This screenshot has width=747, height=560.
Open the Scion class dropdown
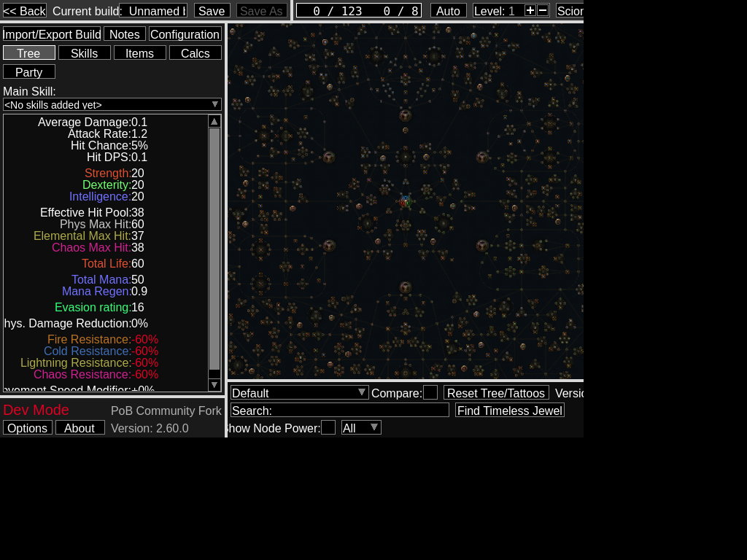pyautogui.click(x=570, y=10)
